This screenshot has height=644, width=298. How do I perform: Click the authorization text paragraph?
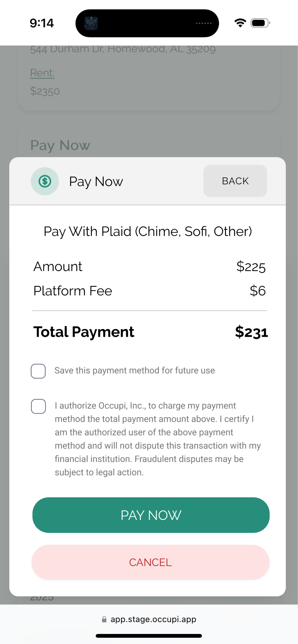158,439
